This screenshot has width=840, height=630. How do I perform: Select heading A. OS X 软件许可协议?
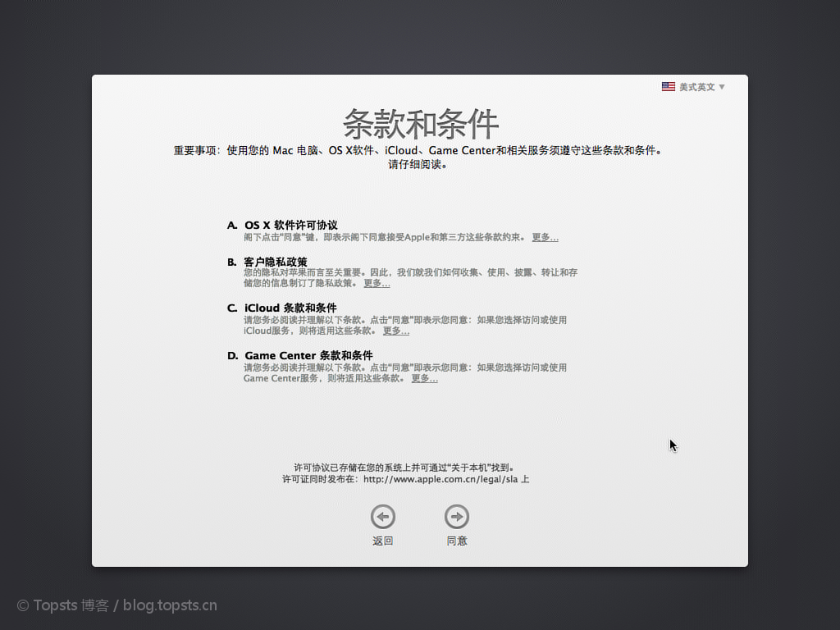pos(282,225)
